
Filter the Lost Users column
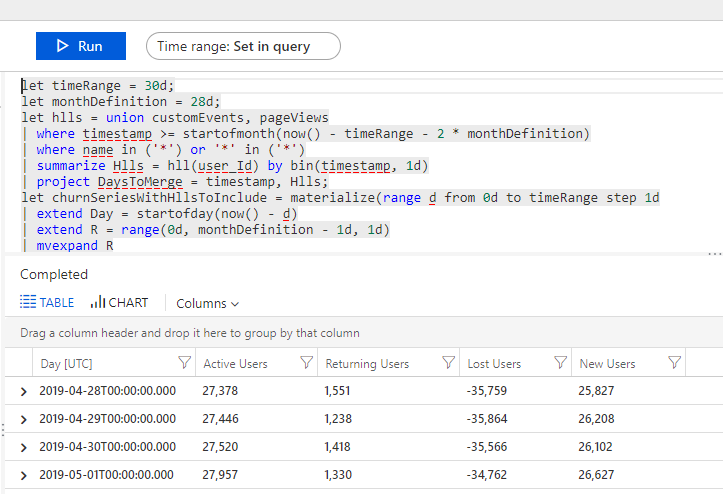(560, 363)
